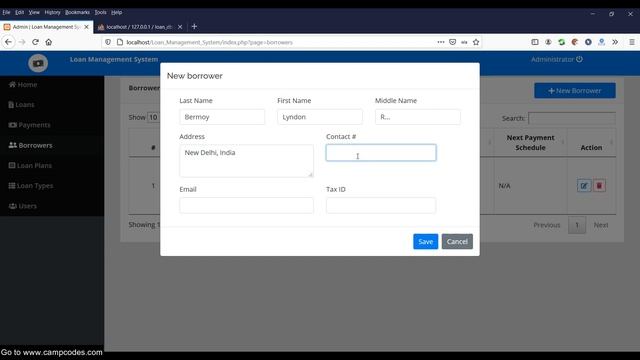This screenshot has height=360, width=640.
Task: Edit borrower row 1 with pencil icon
Action: pos(584,186)
